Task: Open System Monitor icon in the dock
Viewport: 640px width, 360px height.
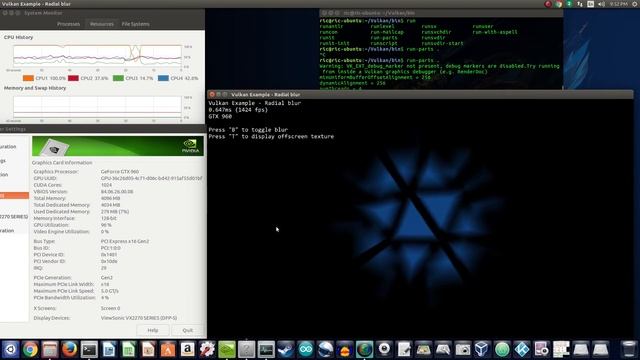Action: (266, 349)
